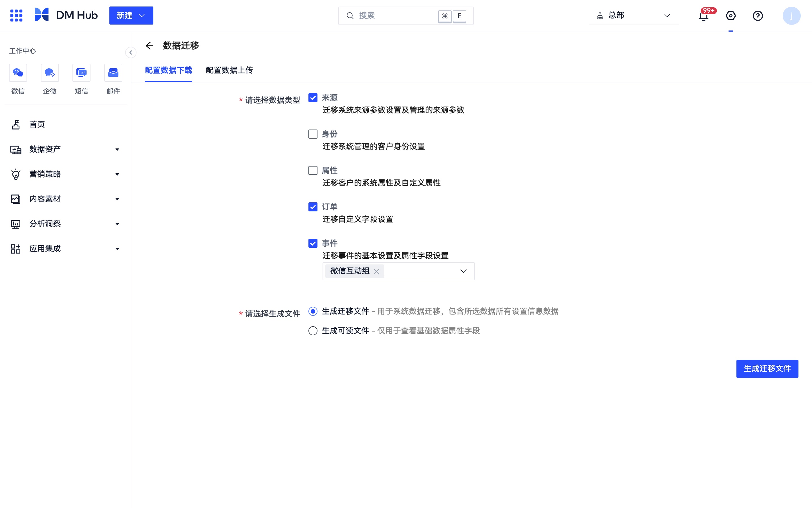
Task: Expand the 营销策略 menu arrow
Action: [x=117, y=174]
